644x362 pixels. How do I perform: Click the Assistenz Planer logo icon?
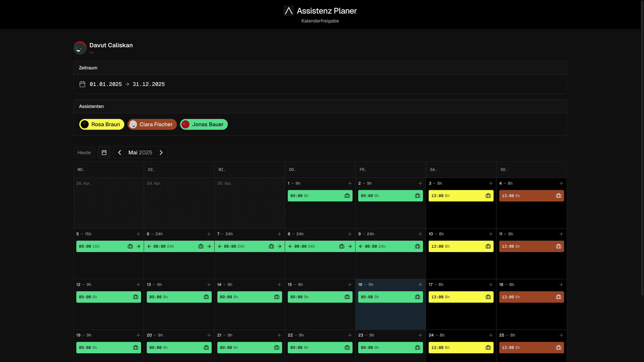point(288,11)
